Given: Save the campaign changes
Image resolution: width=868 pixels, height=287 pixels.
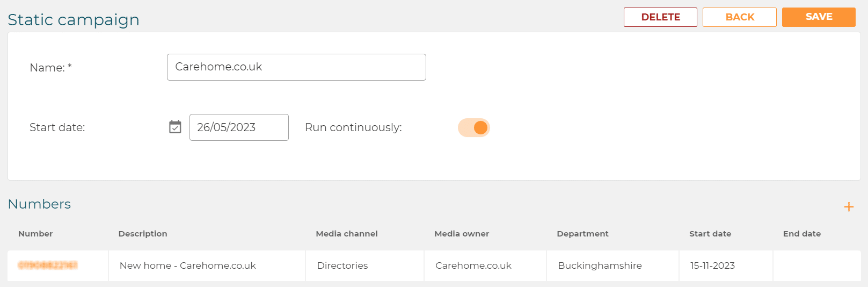Looking at the screenshot, I should tap(819, 17).
